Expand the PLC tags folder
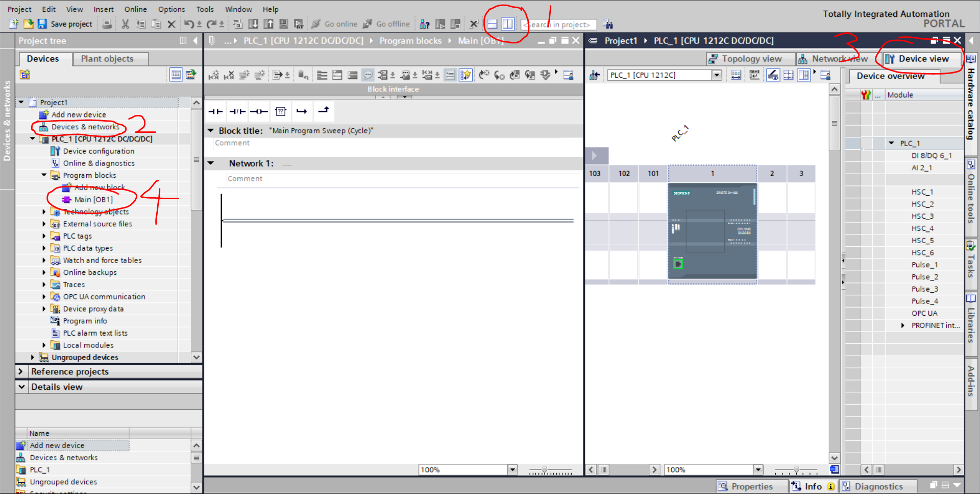This screenshot has height=494, width=980. 44,236
